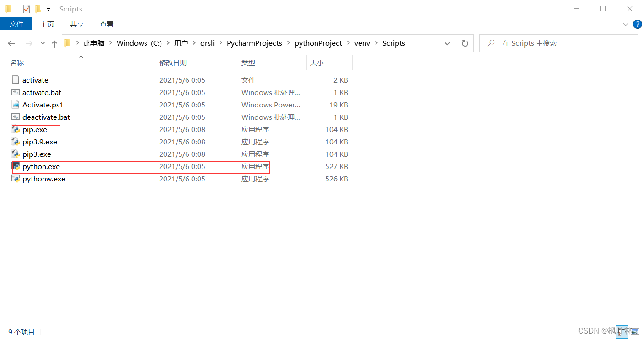
Task: Expand chevron after 此电脑 breadcrumb
Action: tap(110, 43)
